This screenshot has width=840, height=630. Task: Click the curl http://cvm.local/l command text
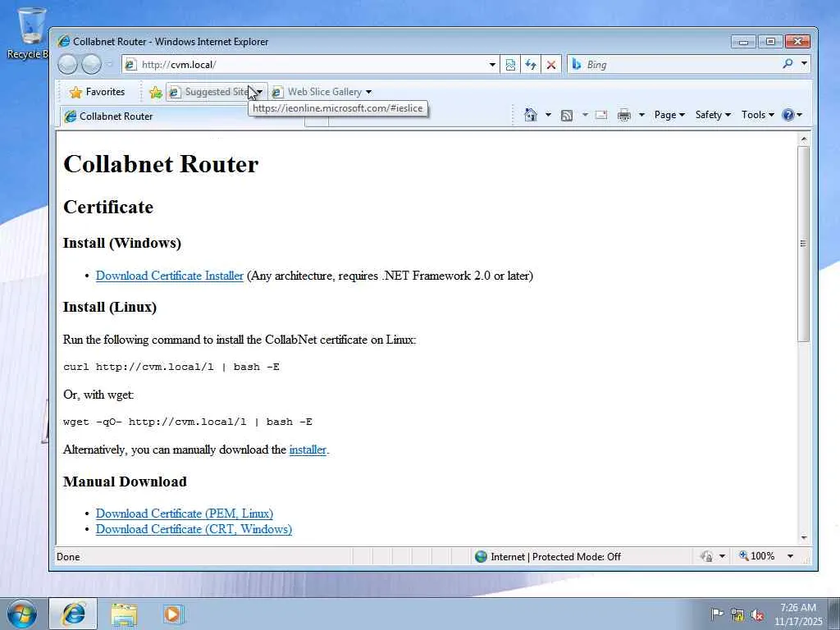coord(171,367)
